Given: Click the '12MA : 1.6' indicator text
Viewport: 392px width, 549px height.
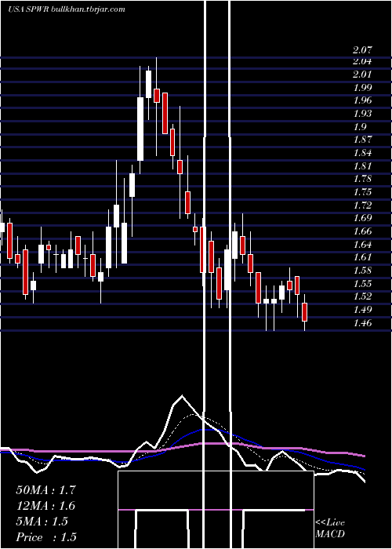Looking at the screenshot, I should tap(45, 506).
